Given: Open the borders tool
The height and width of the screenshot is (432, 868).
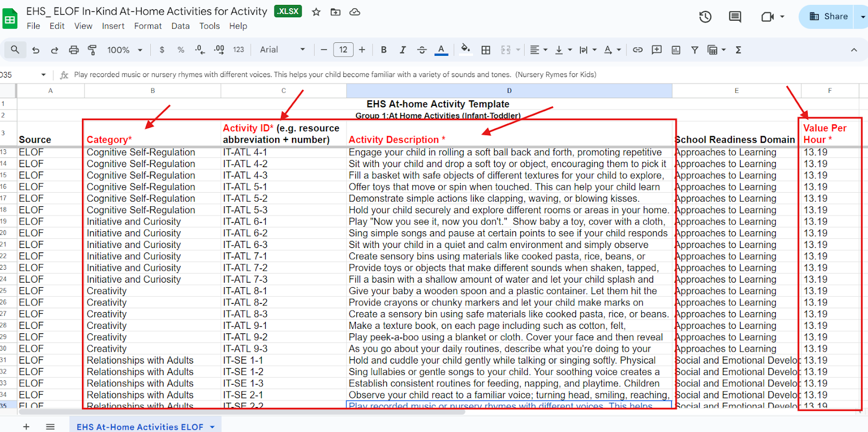Looking at the screenshot, I should click(x=486, y=50).
